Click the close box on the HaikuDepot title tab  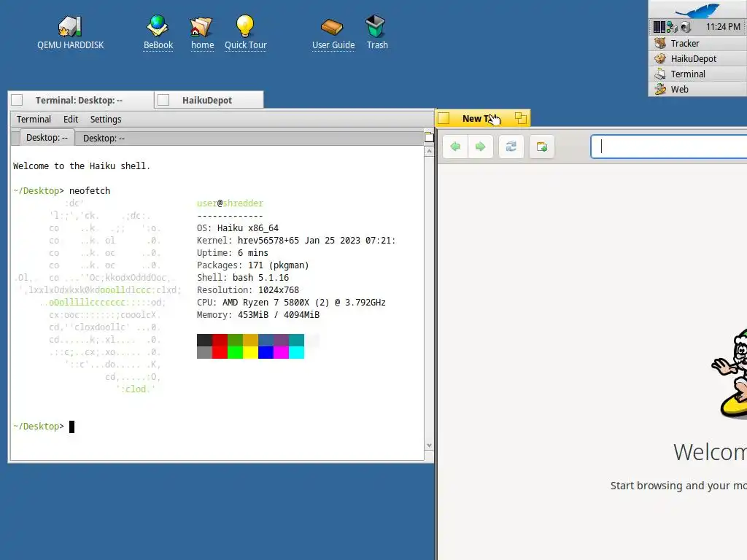point(163,100)
